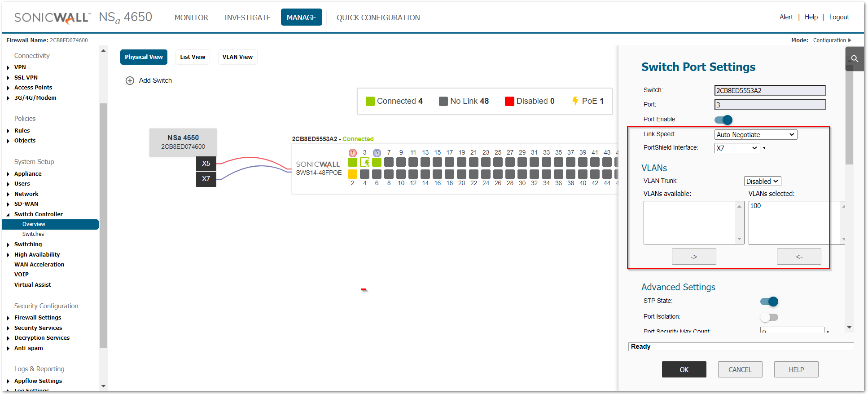Expand the Access Points section
This screenshot has height=395, width=868.
coord(8,88)
